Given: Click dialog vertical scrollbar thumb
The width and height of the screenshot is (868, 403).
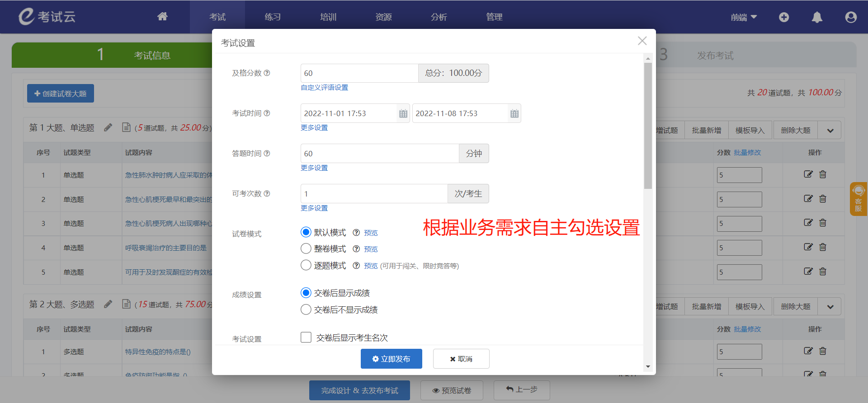Looking at the screenshot, I should tap(648, 126).
